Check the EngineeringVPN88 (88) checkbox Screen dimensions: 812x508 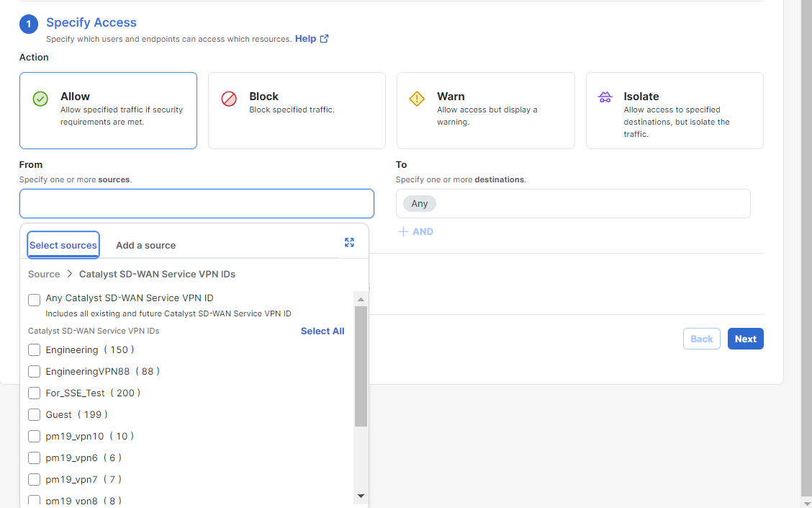34,372
